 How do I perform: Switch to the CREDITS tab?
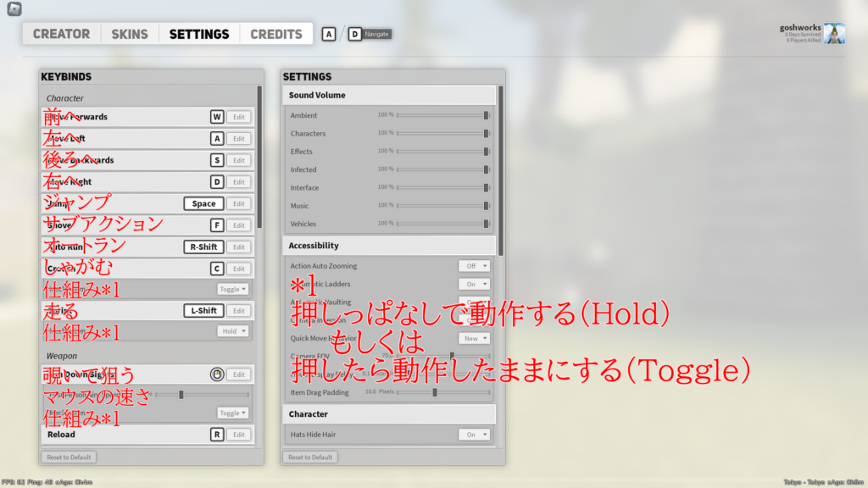pyautogui.click(x=276, y=34)
